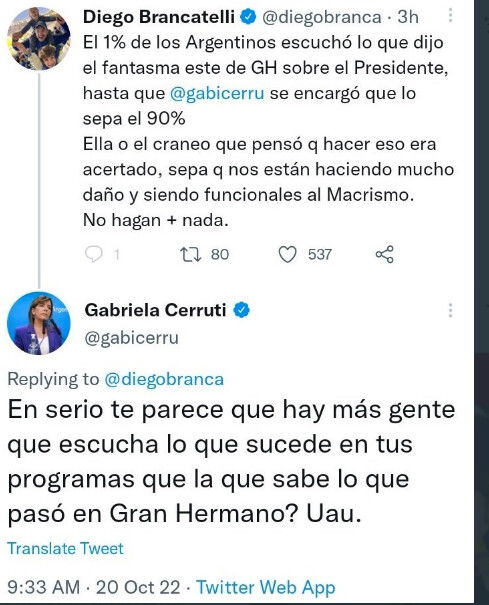The height and width of the screenshot is (605, 489).
Task: Open the Diego Brancatelli display name
Action: pos(159,17)
